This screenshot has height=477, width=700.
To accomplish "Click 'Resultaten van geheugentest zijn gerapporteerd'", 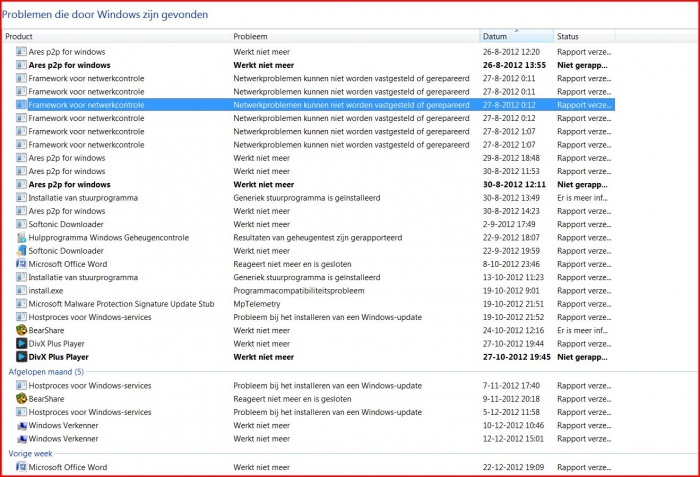I will tap(317, 237).
